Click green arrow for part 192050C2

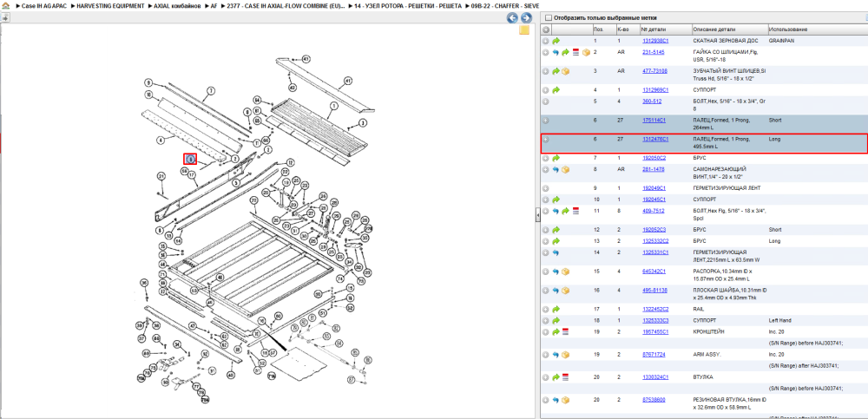(x=556, y=158)
